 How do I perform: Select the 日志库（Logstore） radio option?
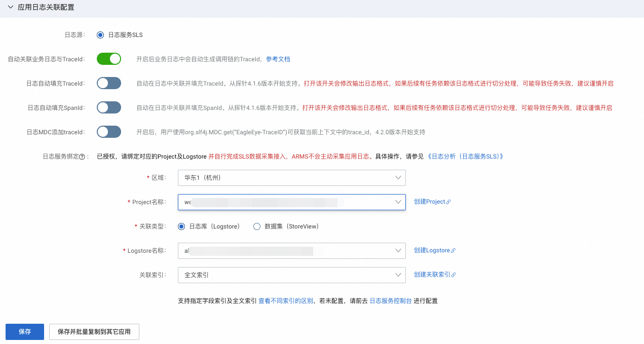point(181,226)
